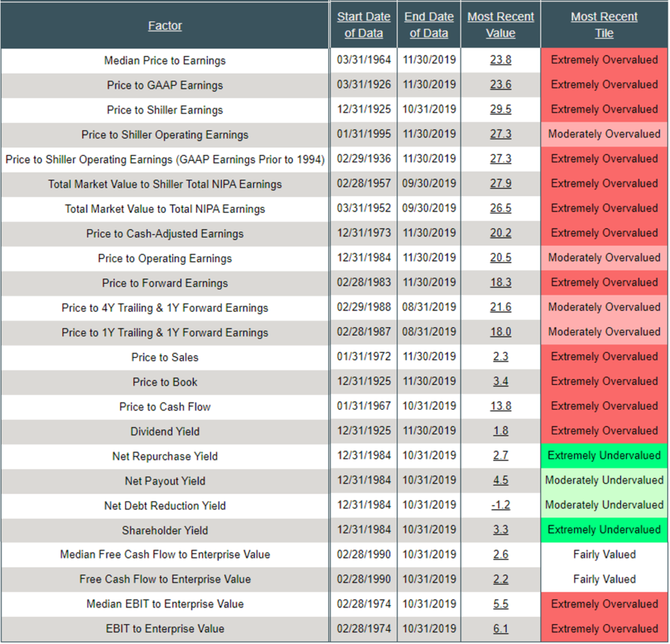Select the Price to Cash-Adjusted Earnings factor

pyautogui.click(x=165, y=234)
